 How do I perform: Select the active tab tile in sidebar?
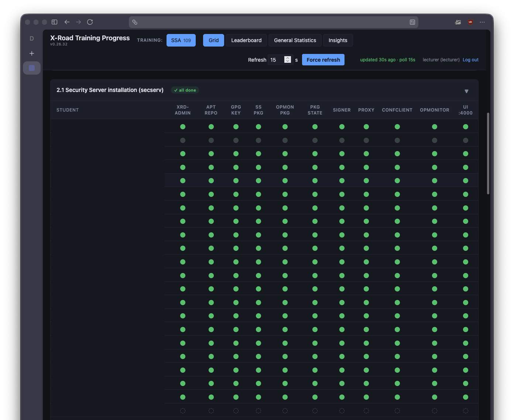pyautogui.click(x=32, y=68)
